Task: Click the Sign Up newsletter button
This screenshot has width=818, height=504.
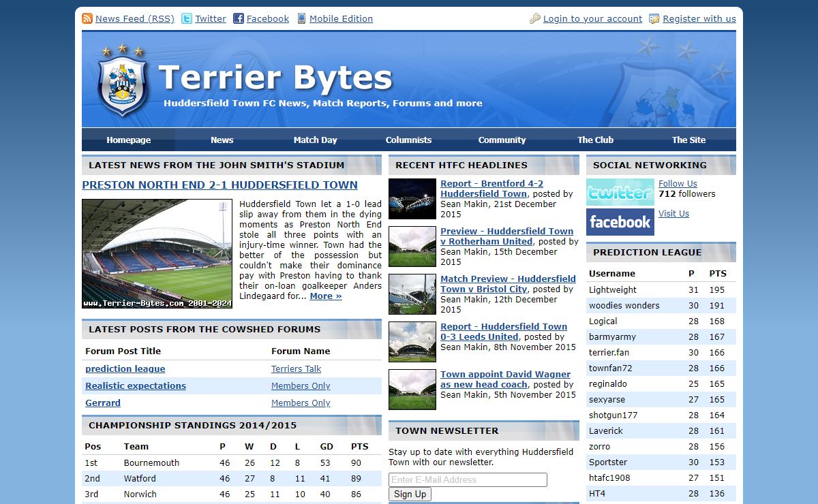Action: (x=410, y=494)
